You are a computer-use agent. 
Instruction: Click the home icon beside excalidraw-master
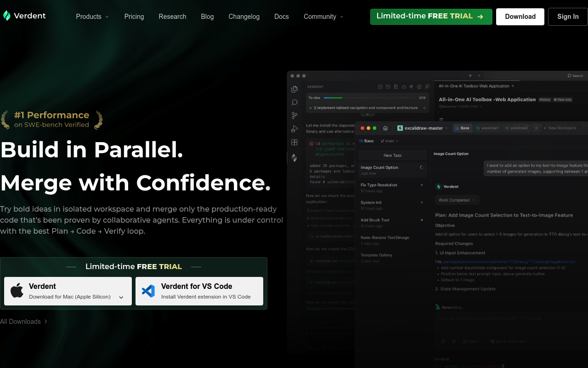(x=385, y=128)
